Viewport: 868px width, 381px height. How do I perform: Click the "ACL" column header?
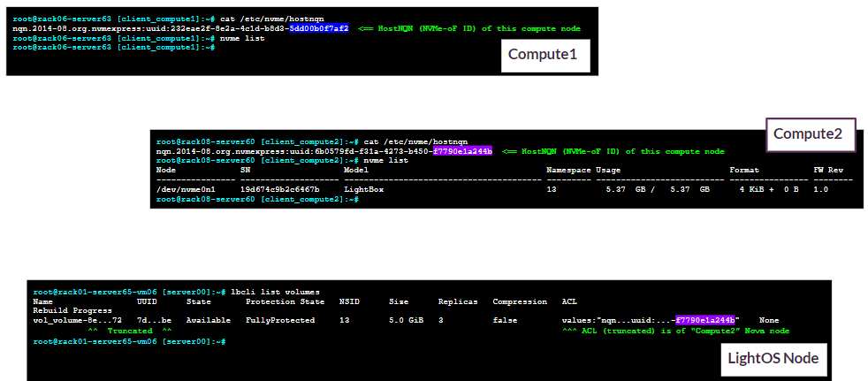pyautogui.click(x=568, y=301)
